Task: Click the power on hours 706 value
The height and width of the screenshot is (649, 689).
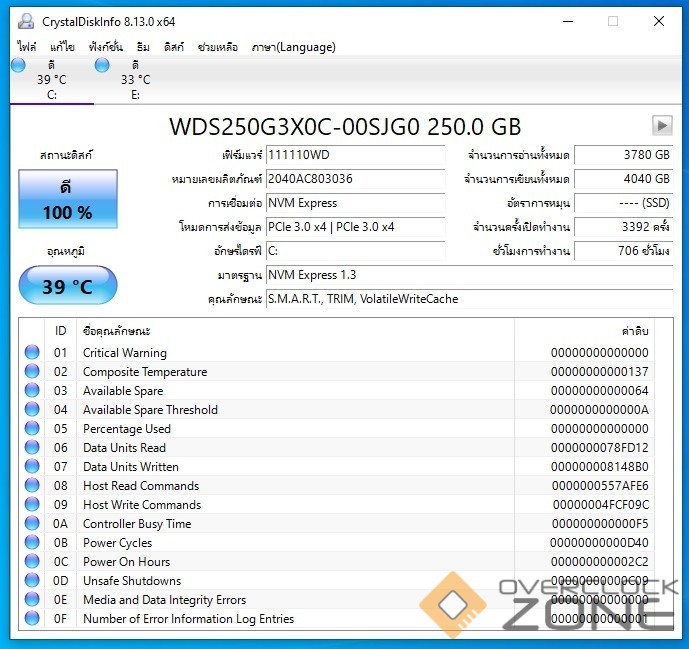Action: (x=624, y=251)
